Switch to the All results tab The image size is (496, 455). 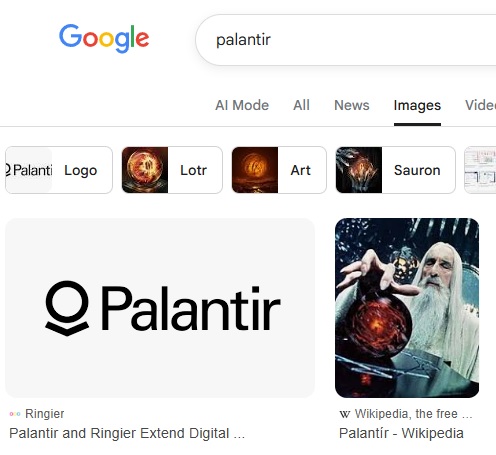coord(301,105)
